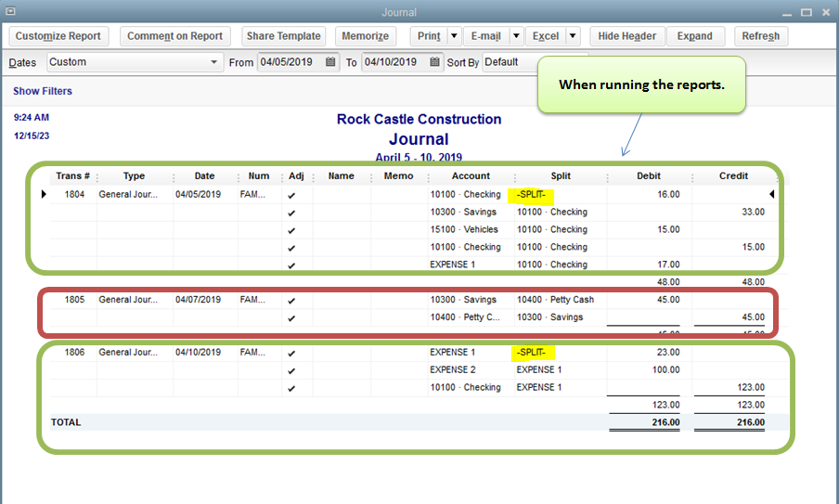Expand the Print button dropdown arrow
This screenshot has height=504, width=839.
tap(454, 36)
